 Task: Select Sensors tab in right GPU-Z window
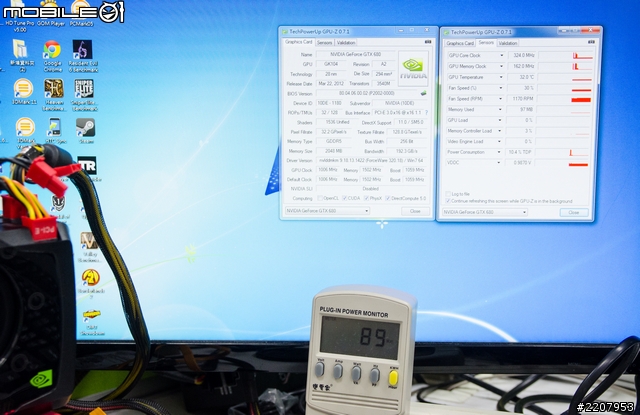click(486, 42)
